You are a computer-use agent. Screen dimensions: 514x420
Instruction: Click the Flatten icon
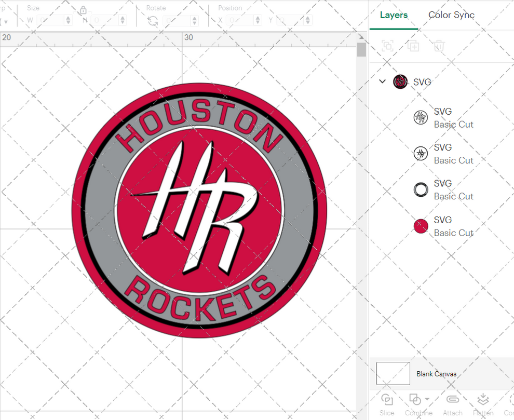coord(483,400)
